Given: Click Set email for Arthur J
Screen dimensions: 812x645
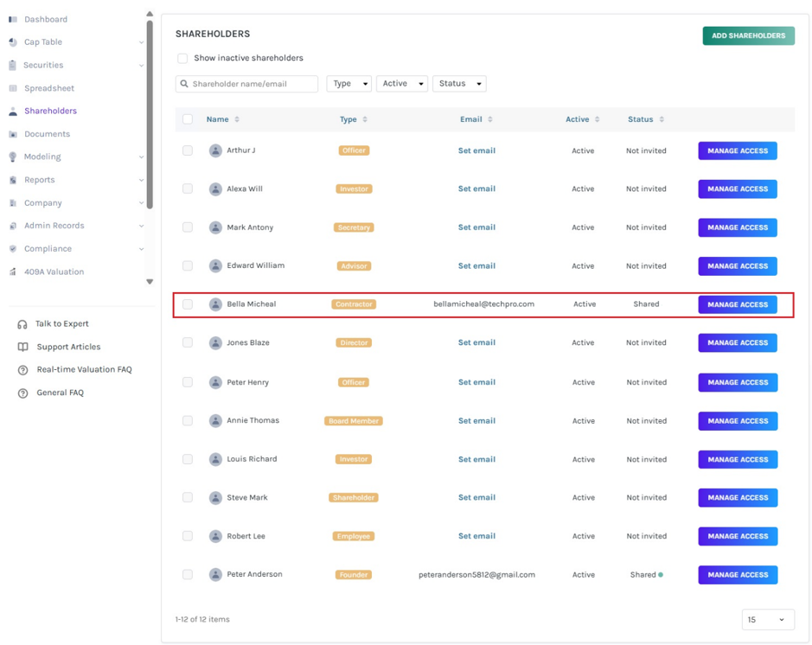Looking at the screenshot, I should [476, 150].
